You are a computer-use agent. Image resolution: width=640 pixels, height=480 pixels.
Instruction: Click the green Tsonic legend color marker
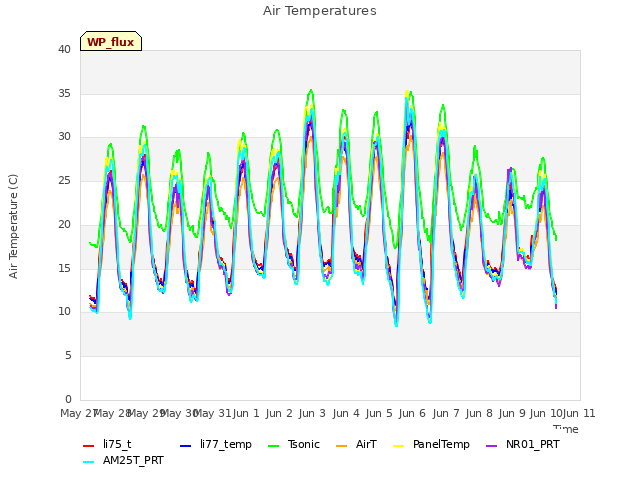pos(273,446)
